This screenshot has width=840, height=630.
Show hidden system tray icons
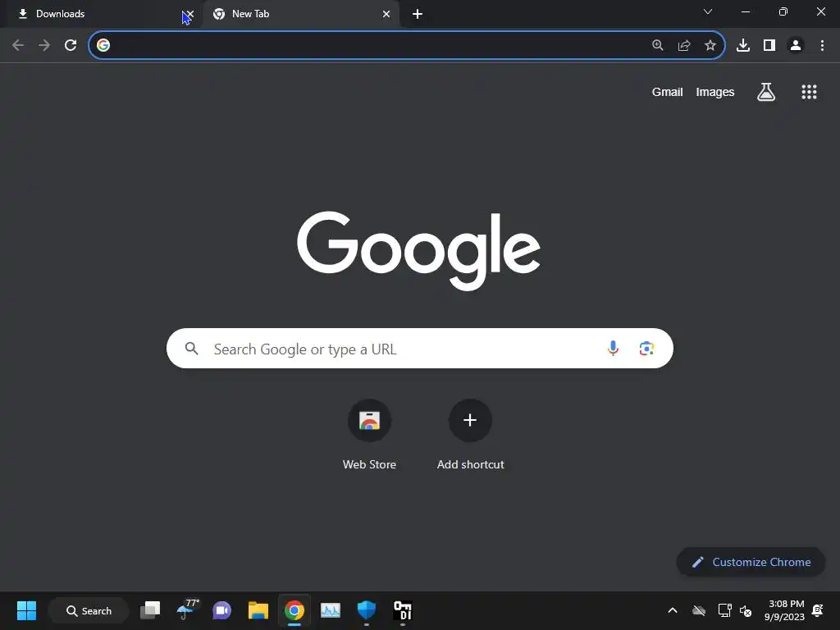click(x=673, y=610)
